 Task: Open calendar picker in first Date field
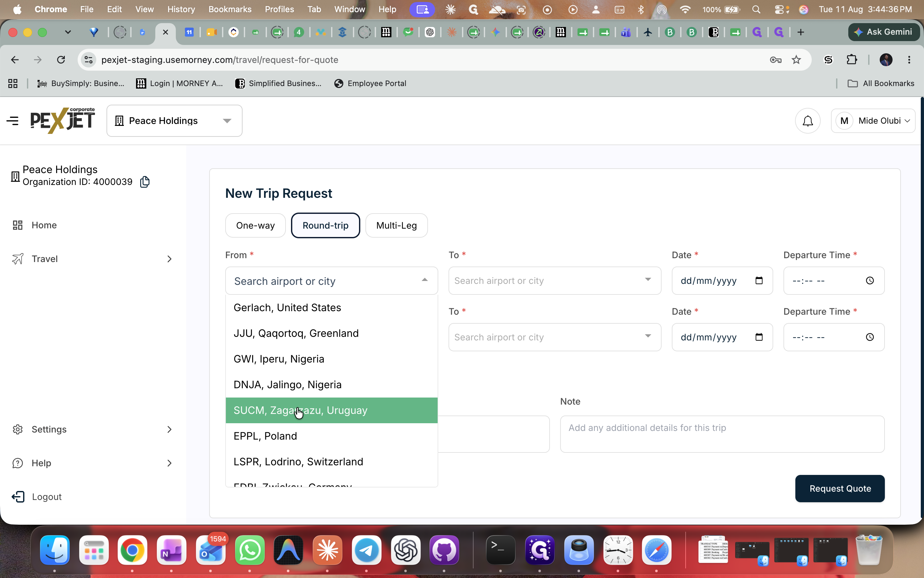pyautogui.click(x=759, y=281)
